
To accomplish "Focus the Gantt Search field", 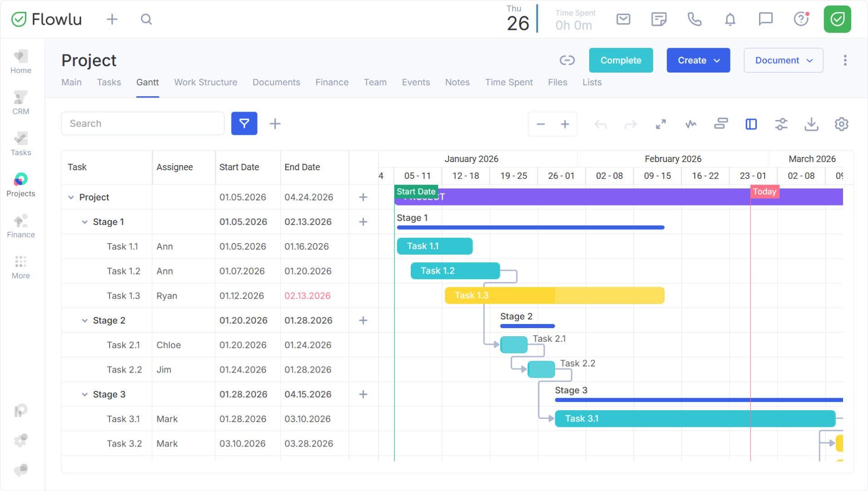I will coord(143,123).
